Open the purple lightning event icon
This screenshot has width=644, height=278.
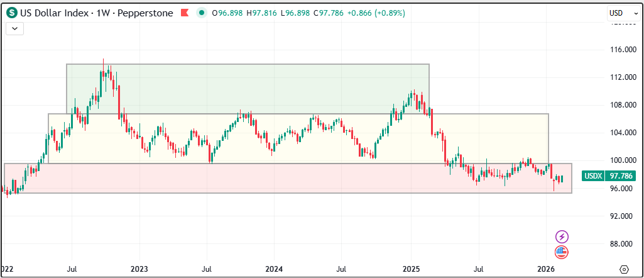(x=562, y=236)
